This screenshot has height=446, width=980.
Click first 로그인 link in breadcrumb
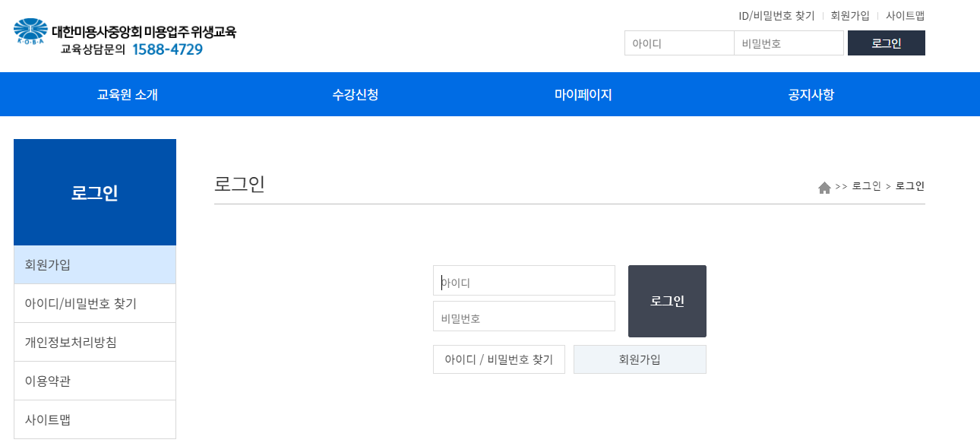pos(866,186)
